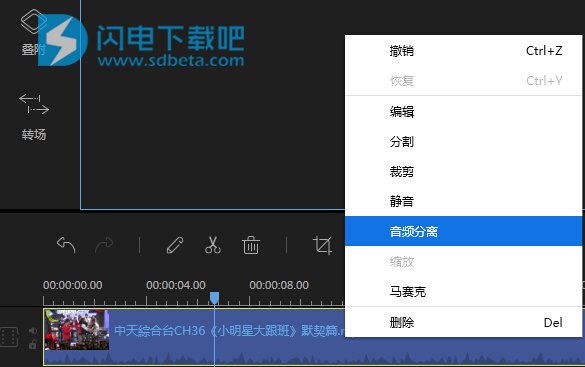Select 静音 in the context menu
This screenshot has height=367, width=585.
(463, 201)
